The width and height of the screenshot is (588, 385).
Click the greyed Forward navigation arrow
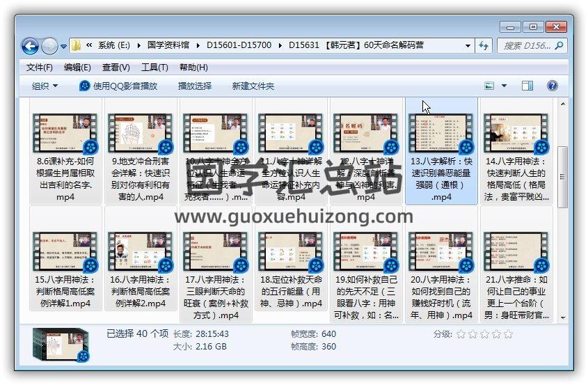(x=49, y=46)
